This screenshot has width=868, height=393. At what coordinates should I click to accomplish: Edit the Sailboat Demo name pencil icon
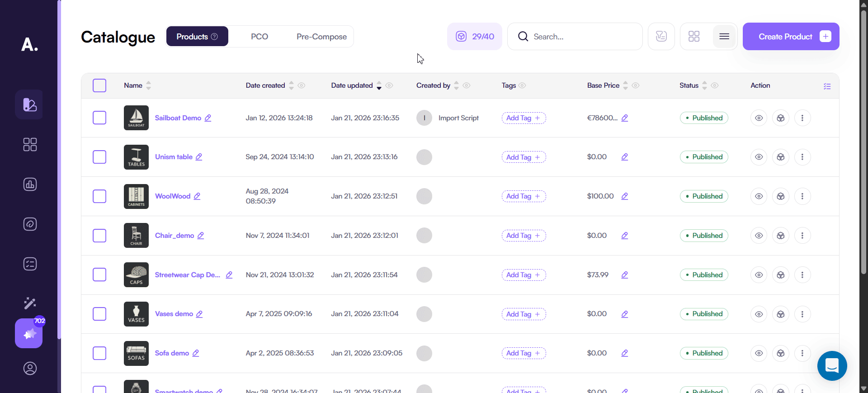coord(208,118)
